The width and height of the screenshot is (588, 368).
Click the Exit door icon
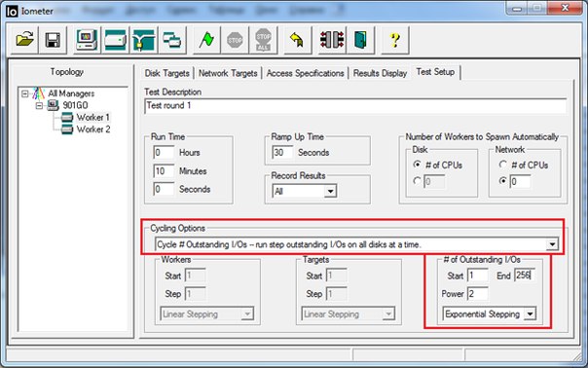[360, 40]
